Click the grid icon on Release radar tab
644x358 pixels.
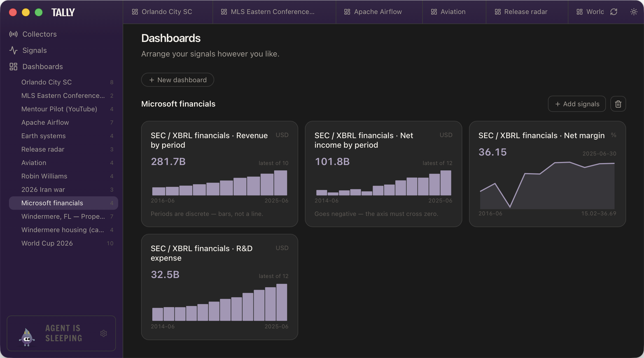498,12
